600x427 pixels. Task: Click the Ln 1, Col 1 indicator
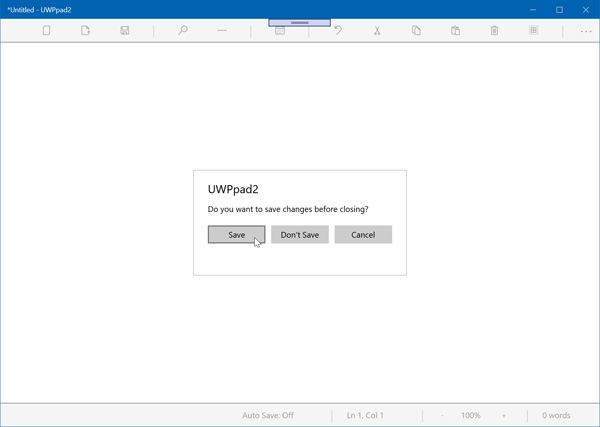coord(365,415)
